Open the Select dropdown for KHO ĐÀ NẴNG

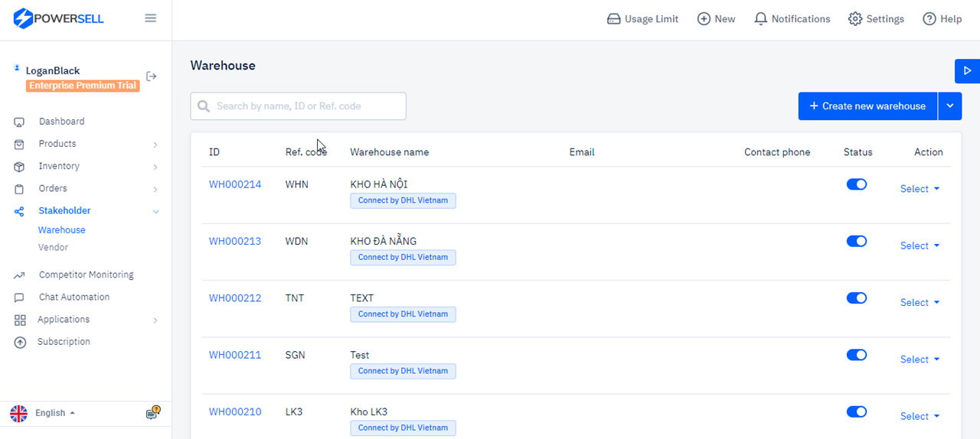point(920,246)
